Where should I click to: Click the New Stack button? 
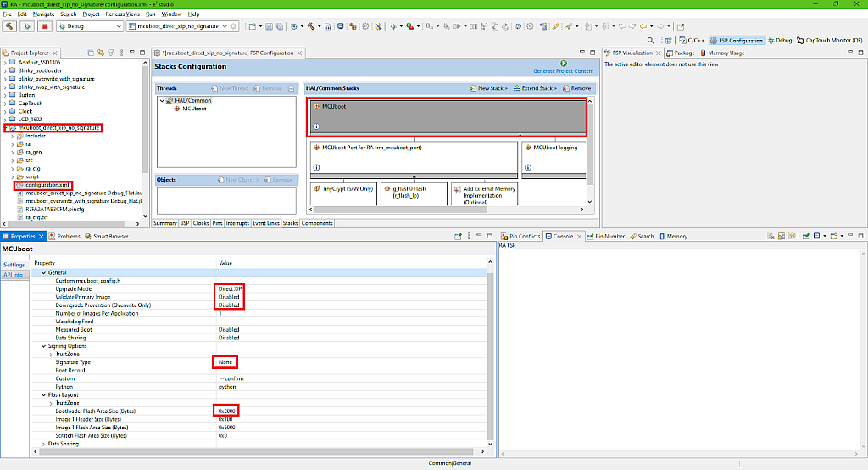[x=490, y=88]
